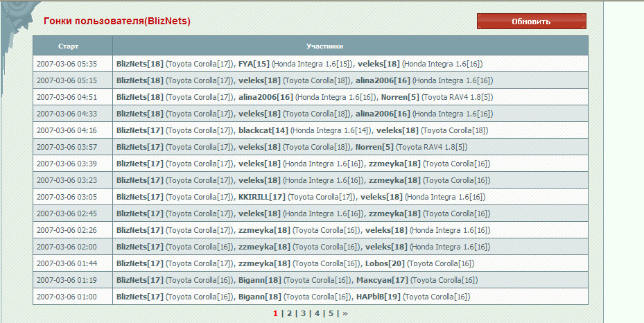Click the Участники column header
The image size is (644, 323).
[325, 46]
